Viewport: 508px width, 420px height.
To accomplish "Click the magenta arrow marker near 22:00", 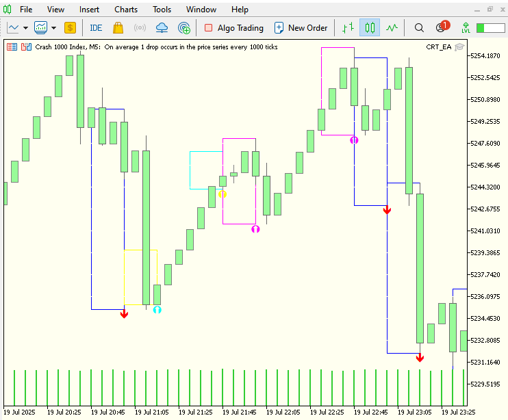I will click(x=255, y=229).
